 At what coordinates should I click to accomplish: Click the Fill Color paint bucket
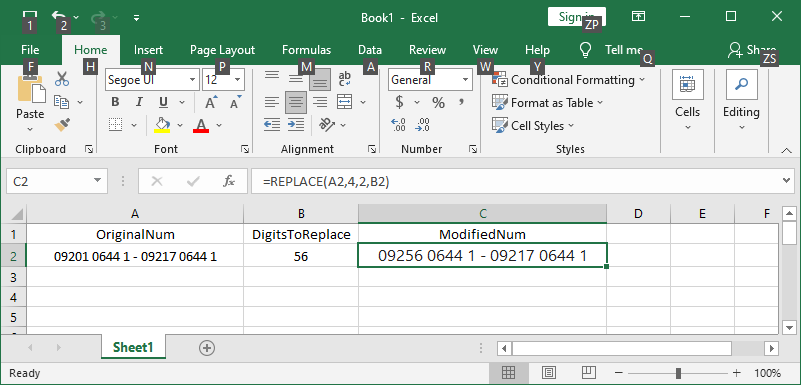[x=162, y=125]
